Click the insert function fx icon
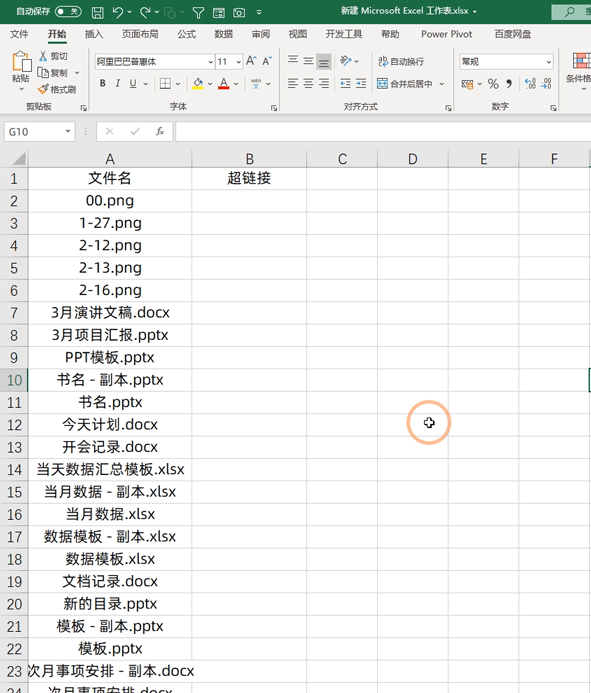 160,131
